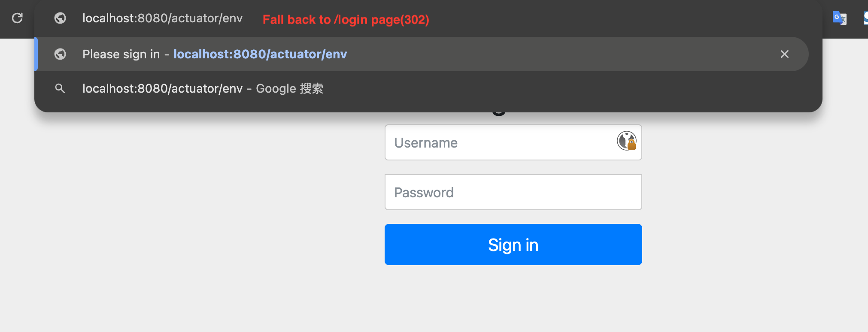Click the typed URL text in the address bar
This screenshot has height=332, width=868.
pyautogui.click(x=162, y=18)
